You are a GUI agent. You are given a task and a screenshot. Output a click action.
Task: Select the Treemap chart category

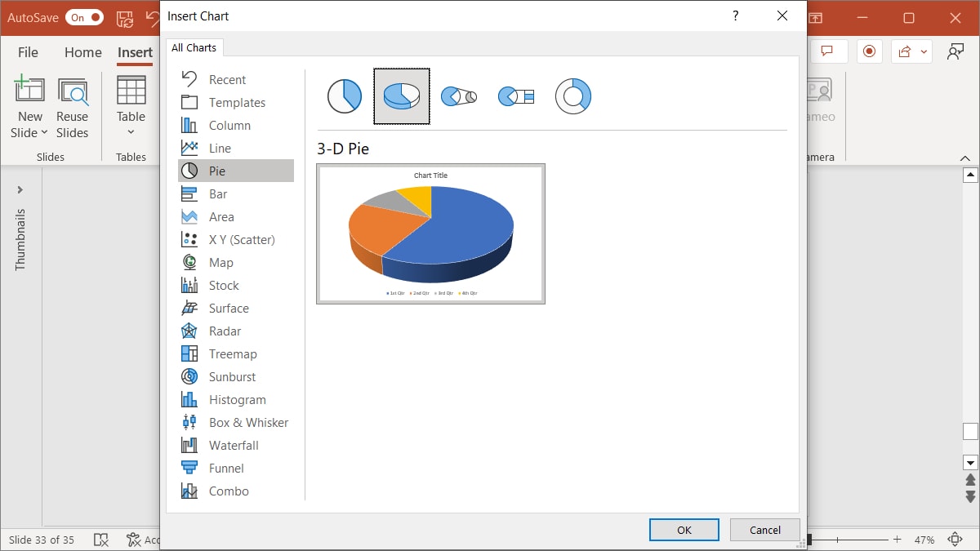(234, 353)
